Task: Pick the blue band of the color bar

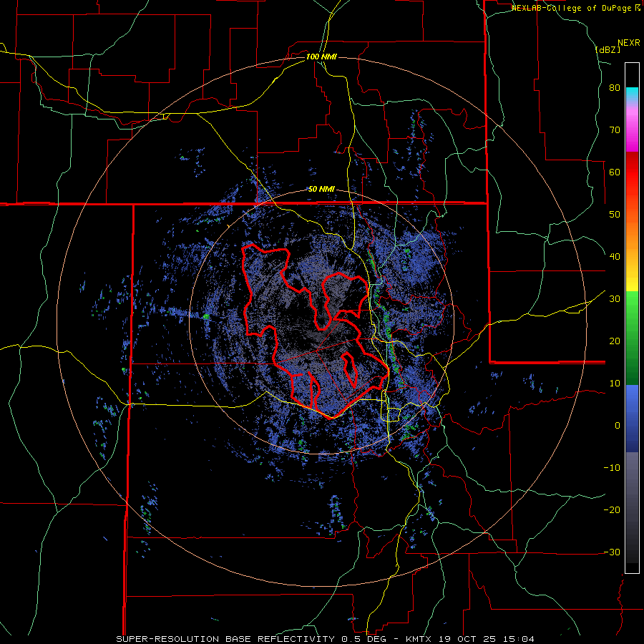Action: point(632,419)
